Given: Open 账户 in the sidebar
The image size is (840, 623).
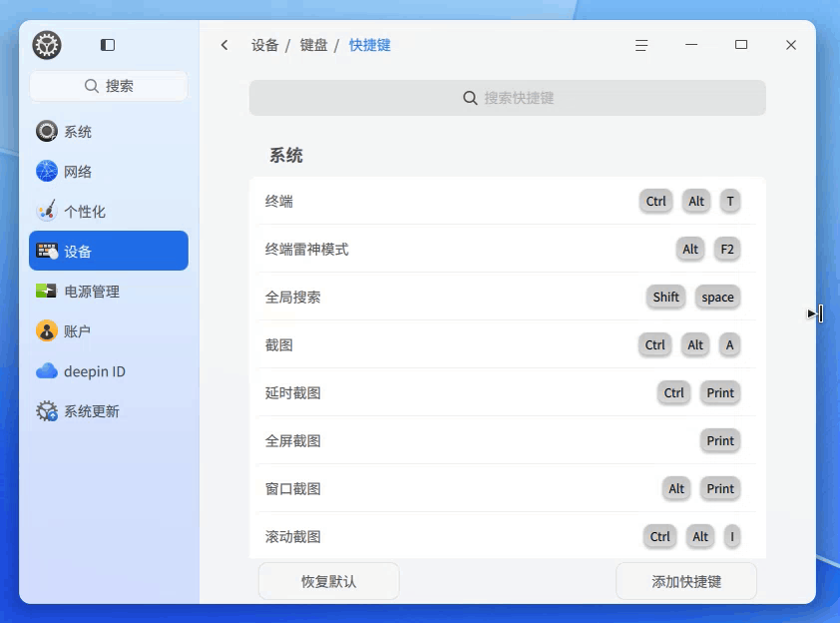Looking at the screenshot, I should (x=109, y=330).
